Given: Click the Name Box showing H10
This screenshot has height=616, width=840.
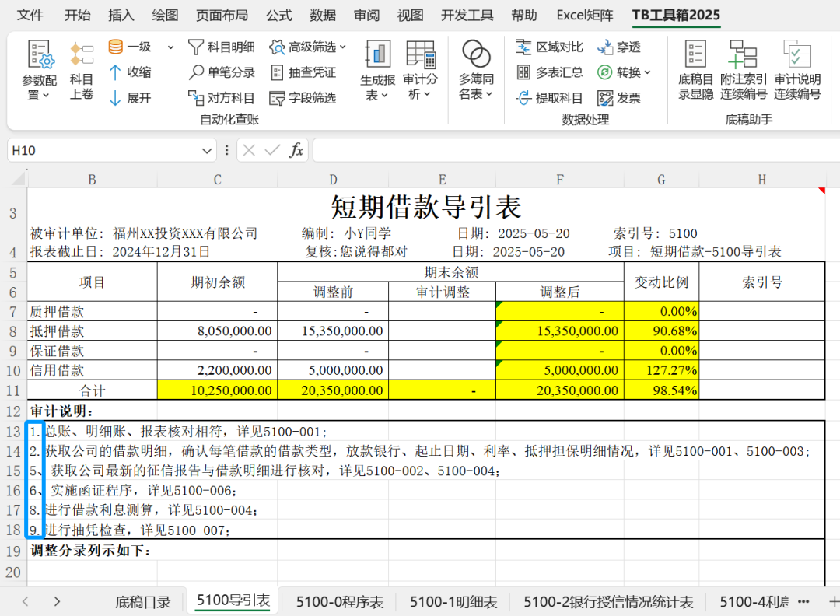Looking at the screenshot, I should 111,151.
